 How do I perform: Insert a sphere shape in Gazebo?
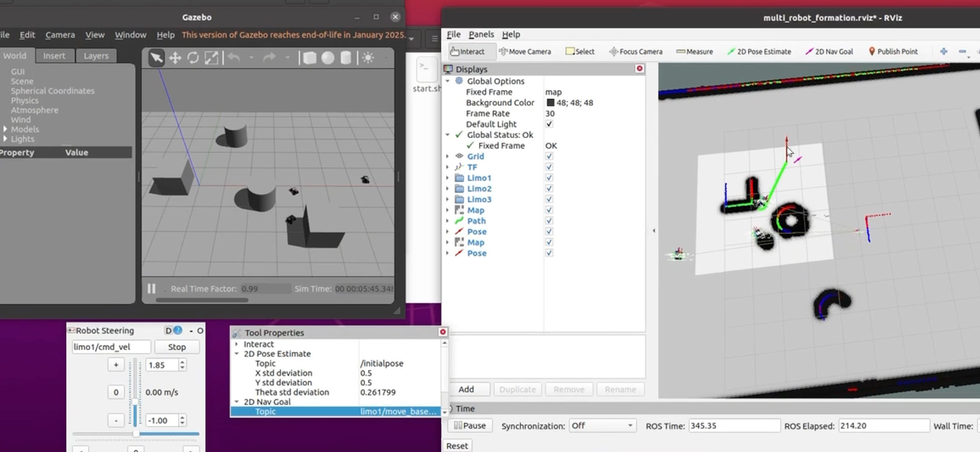328,58
